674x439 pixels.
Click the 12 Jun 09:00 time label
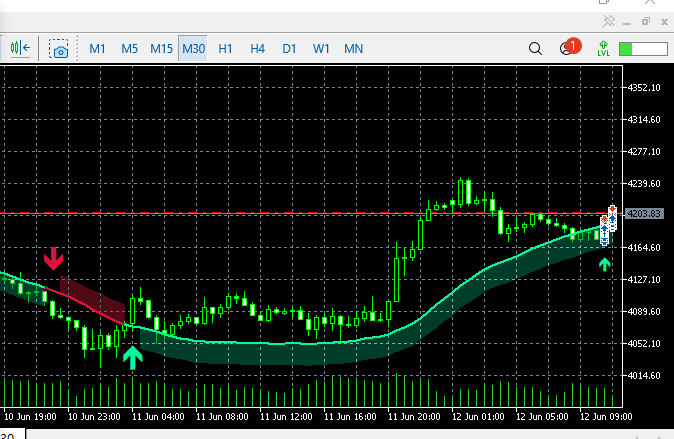pos(606,417)
